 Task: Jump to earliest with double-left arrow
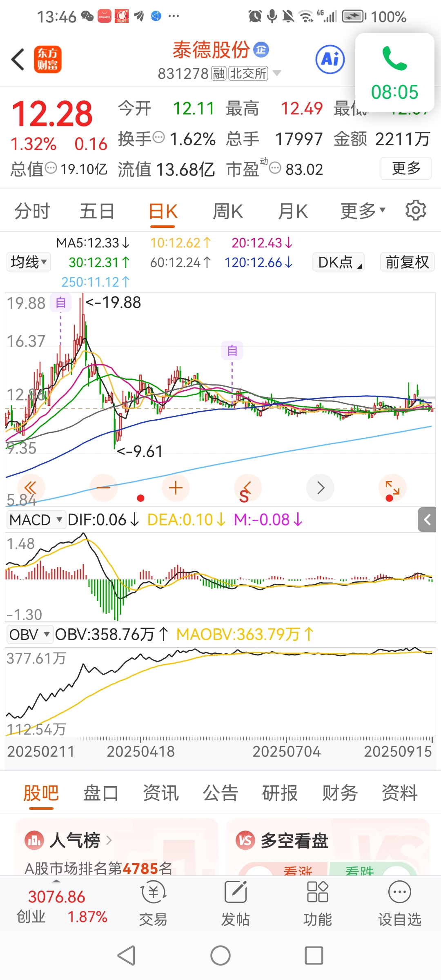(31, 488)
